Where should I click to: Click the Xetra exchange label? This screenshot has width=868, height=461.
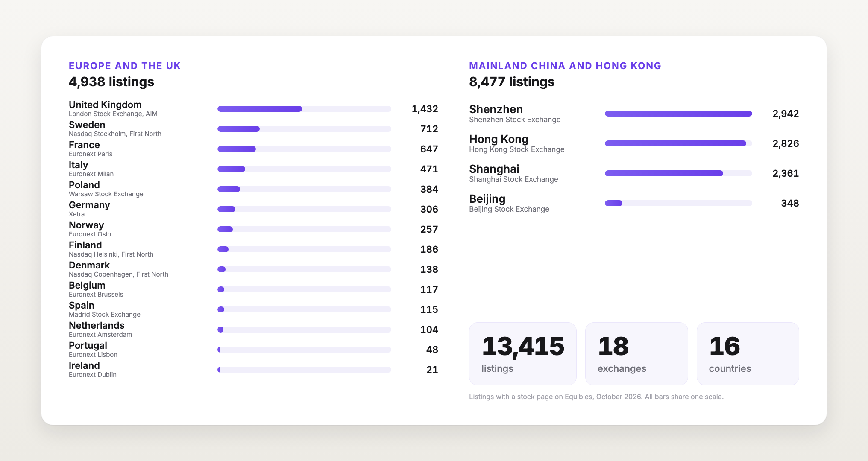[x=76, y=214]
